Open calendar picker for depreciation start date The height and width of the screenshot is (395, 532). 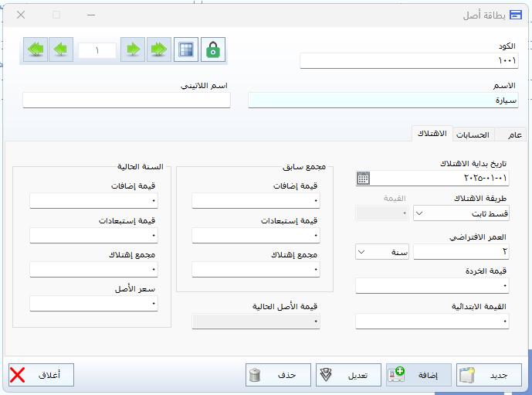(363, 179)
